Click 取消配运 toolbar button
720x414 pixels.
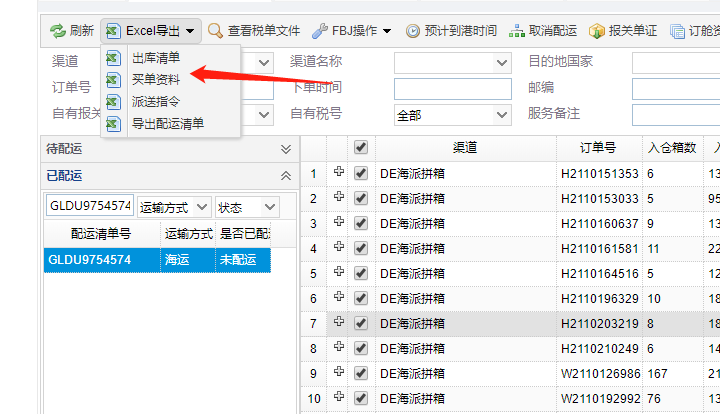point(543,31)
